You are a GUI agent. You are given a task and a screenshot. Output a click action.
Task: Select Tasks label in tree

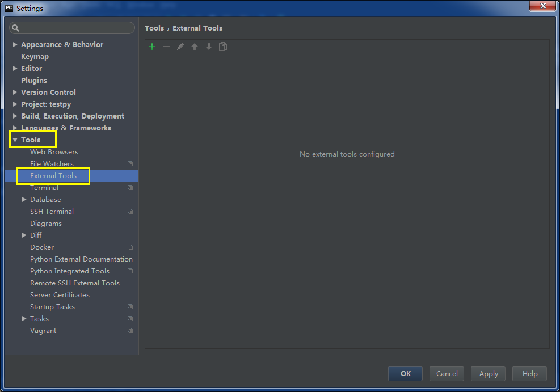[x=39, y=319]
